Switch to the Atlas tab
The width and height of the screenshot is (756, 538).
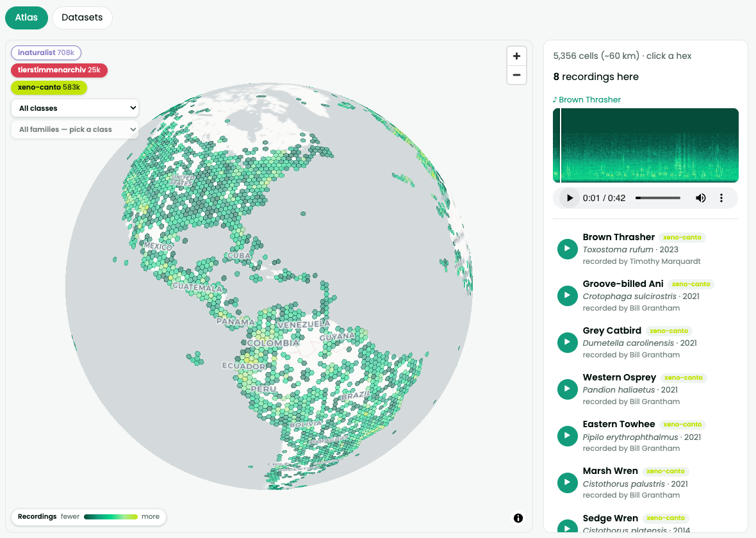(x=26, y=18)
